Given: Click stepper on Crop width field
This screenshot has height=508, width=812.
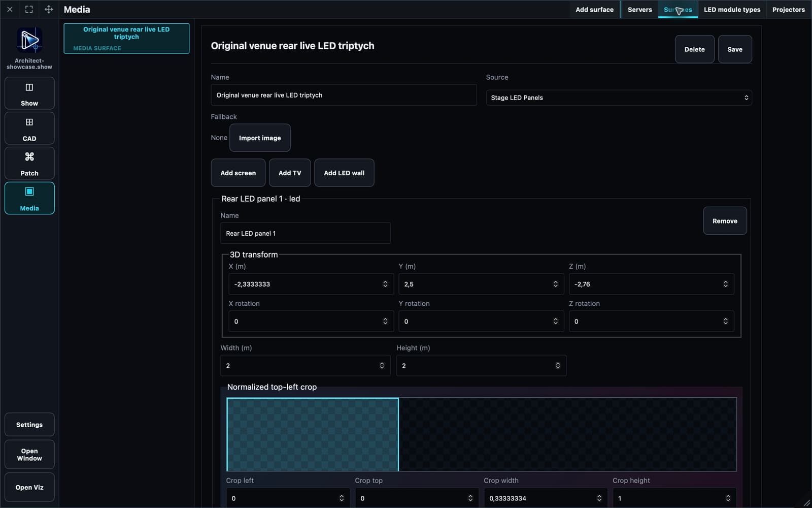Looking at the screenshot, I should coord(599,498).
